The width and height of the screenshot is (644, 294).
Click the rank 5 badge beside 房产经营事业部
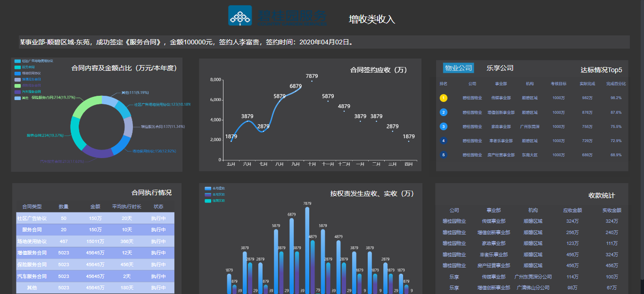(443, 154)
